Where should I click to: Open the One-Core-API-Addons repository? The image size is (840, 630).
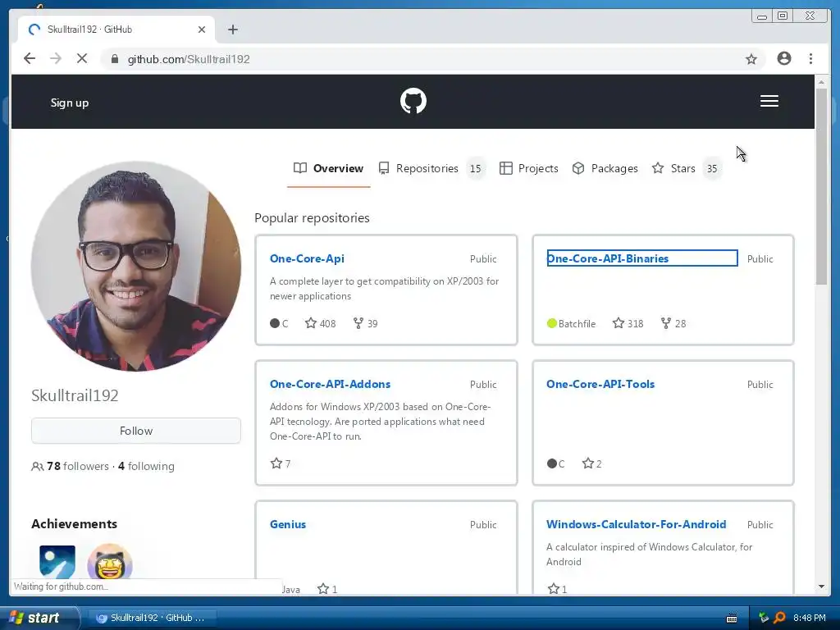[x=330, y=384]
